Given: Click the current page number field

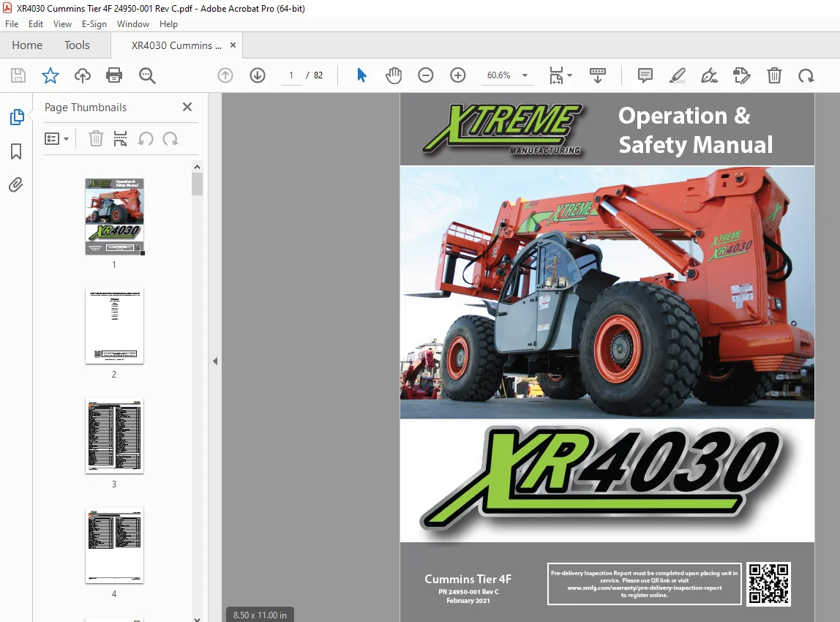Looking at the screenshot, I should pos(291,75).
